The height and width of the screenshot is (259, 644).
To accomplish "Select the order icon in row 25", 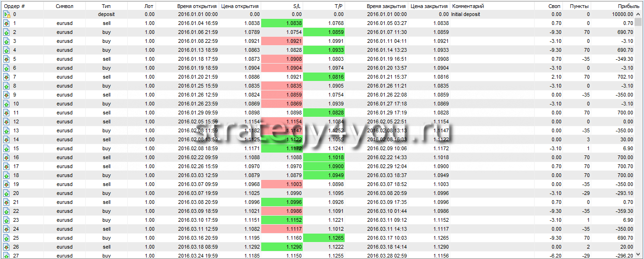I will tap(7, 238).
